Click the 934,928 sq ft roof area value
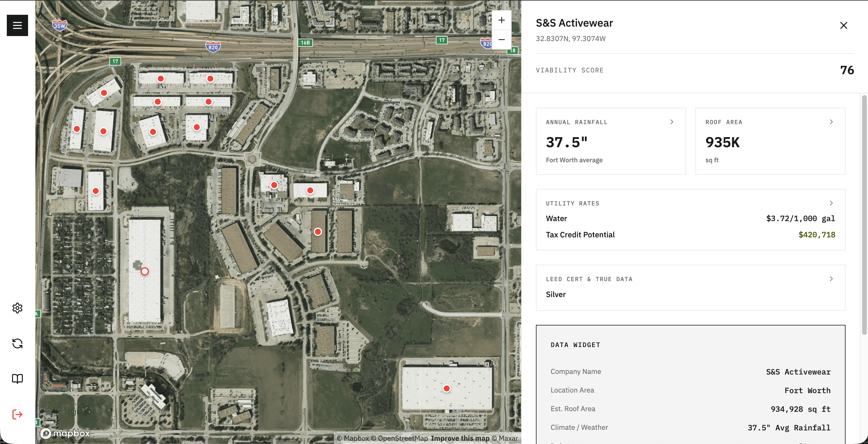This screenshot has height=444, width=868. click(801, 409)
